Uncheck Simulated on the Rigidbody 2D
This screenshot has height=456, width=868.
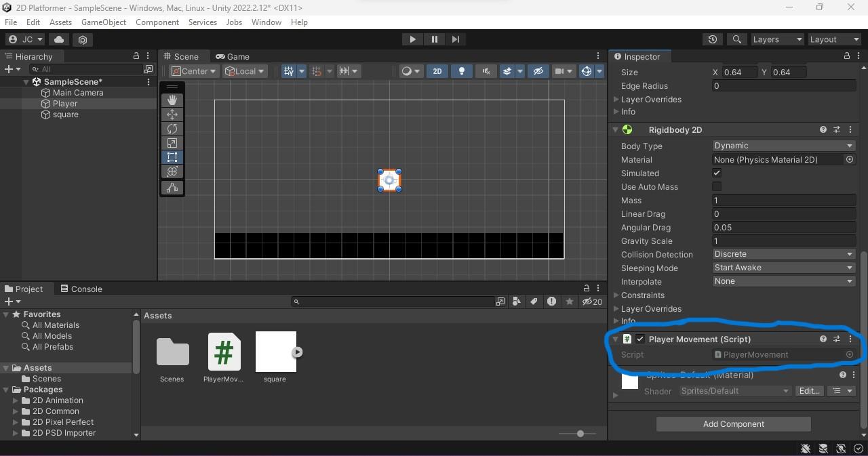(717, 173)
